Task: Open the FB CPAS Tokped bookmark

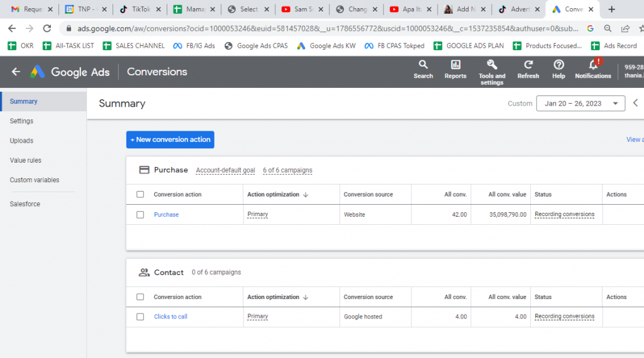Action: (x=394, y=46)
